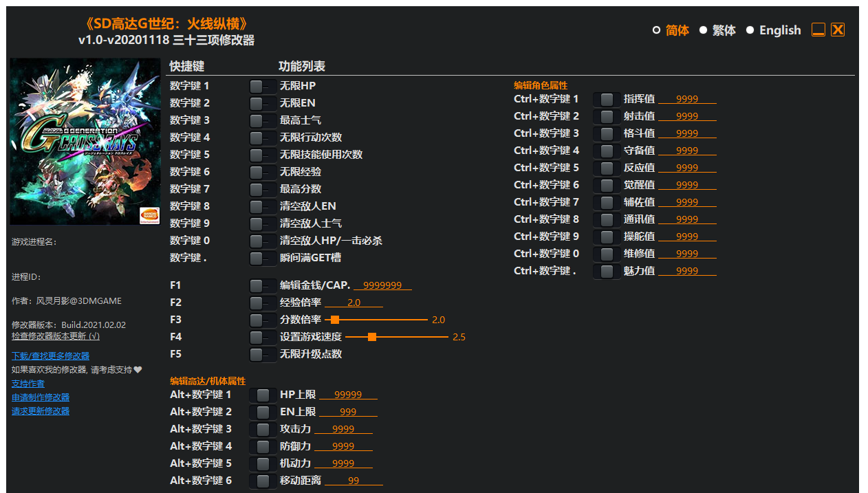Toggle 觉醒值 edit switch

[x=607, y=185]
